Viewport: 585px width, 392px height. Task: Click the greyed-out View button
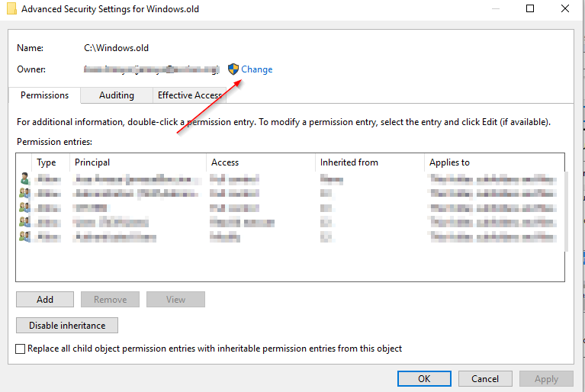(175, 300)
